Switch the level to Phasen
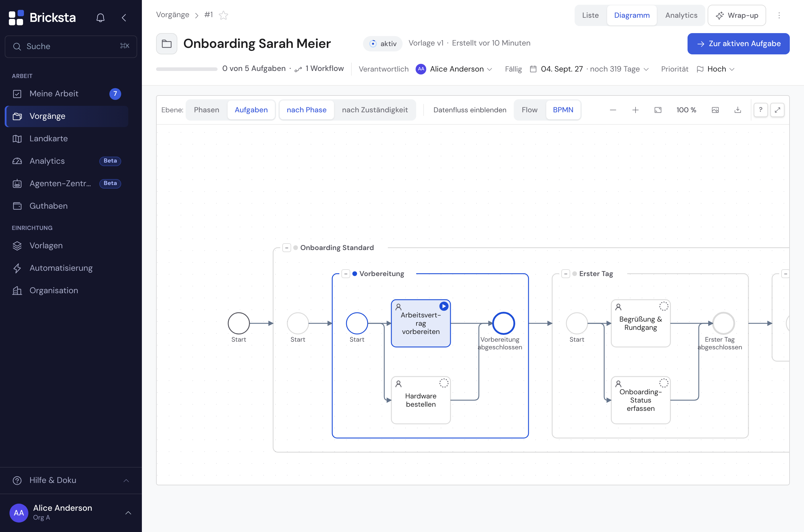Image resolution: width=804 pixels, height=532 pixels. [207, 110]
